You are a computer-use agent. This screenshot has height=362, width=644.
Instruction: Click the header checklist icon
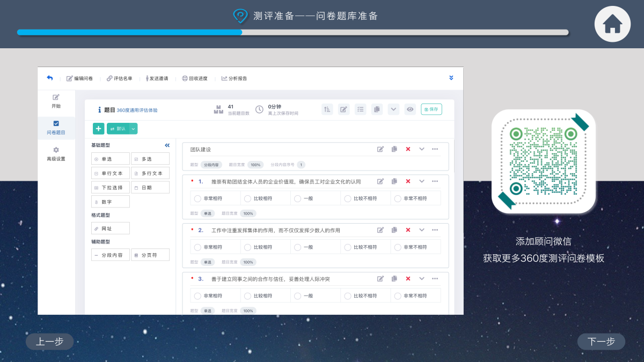360,109
